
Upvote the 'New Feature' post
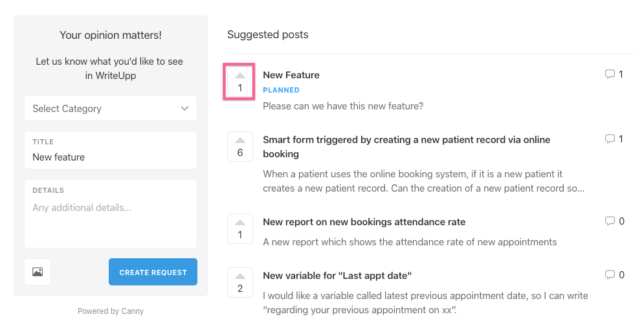(240, 82)
